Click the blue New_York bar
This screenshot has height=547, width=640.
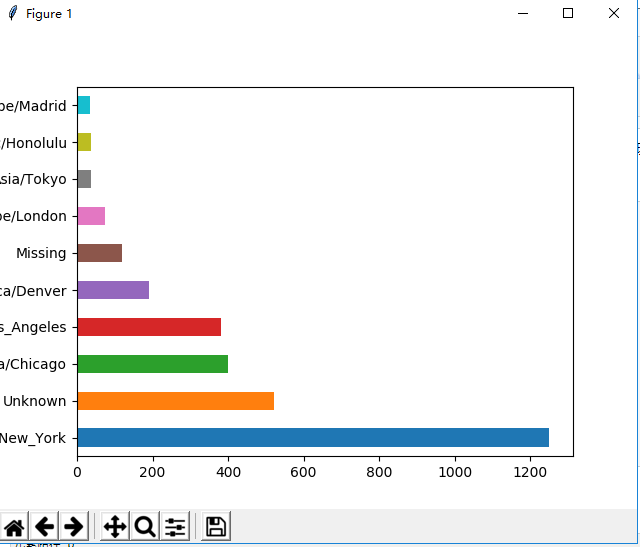[x=313, y=438]
